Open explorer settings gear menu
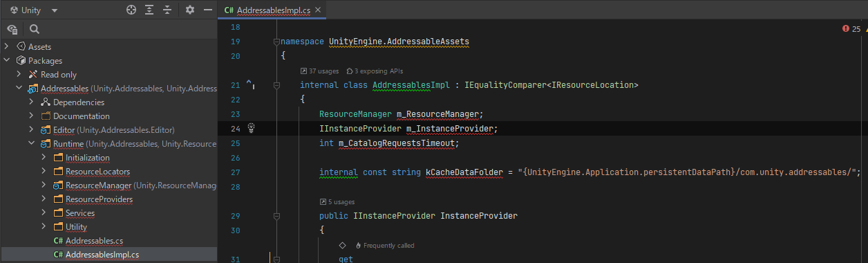Image resolution: width=868 pixels, height=263 pixels. (190, 10)
